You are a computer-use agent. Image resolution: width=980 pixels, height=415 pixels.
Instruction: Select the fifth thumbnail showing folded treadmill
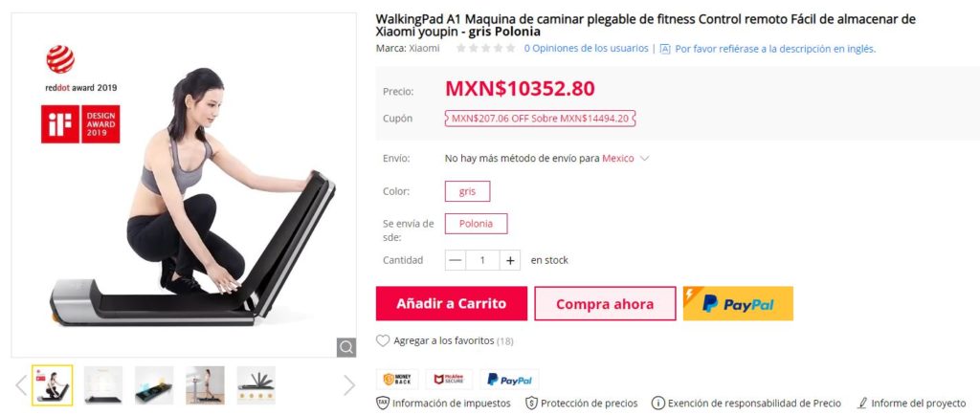[x=256, y=385]
